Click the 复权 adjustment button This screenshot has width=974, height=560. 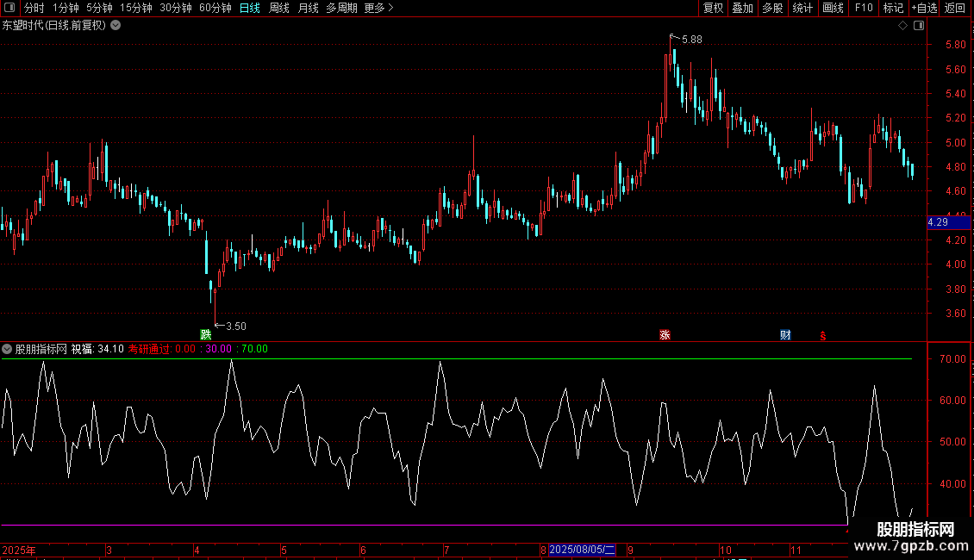pyautogui.click(x=713, y=8)
